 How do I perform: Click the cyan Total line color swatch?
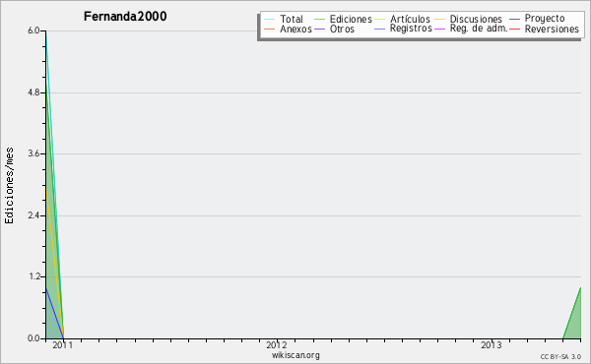click(269, 19)
